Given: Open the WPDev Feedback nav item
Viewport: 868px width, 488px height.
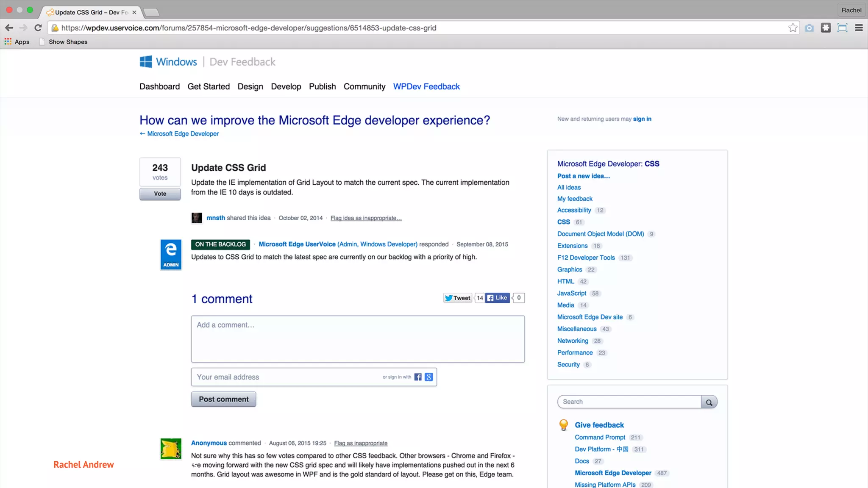Looking at the screenshot, I should 426,86.
